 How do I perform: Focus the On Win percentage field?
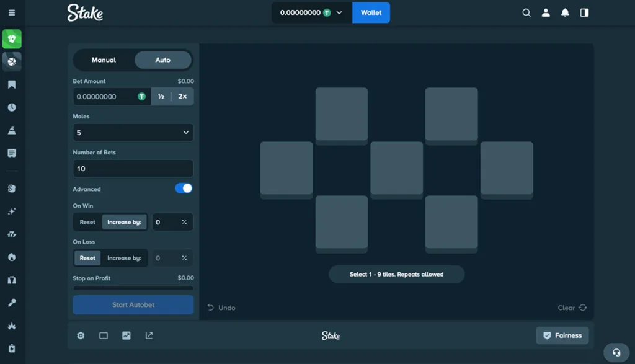point(172,222)
